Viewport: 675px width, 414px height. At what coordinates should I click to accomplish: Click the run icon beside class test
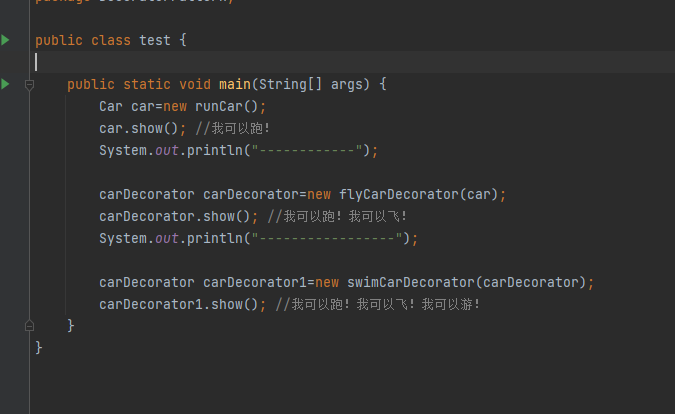6,40
